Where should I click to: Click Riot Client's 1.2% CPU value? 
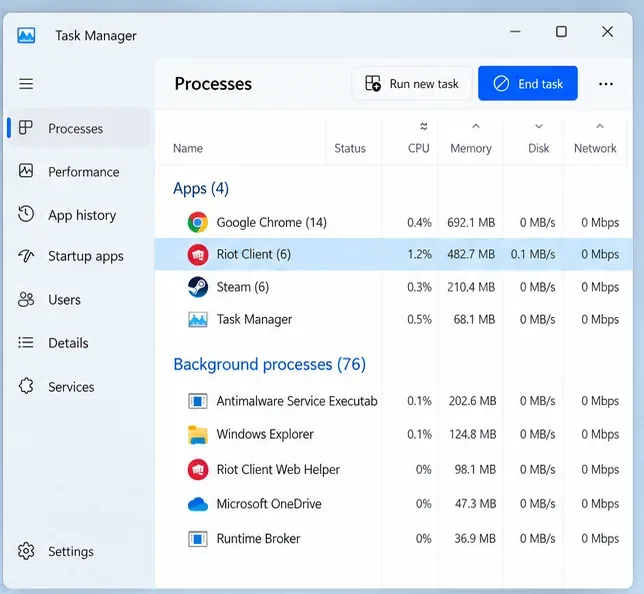tap(419, 254)
